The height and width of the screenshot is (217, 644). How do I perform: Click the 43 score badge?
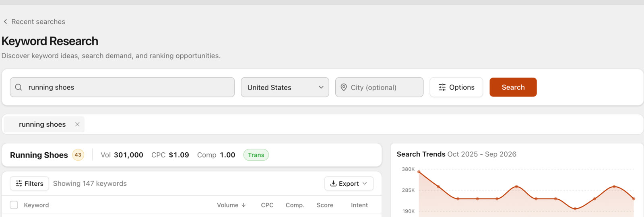point(78,155)
